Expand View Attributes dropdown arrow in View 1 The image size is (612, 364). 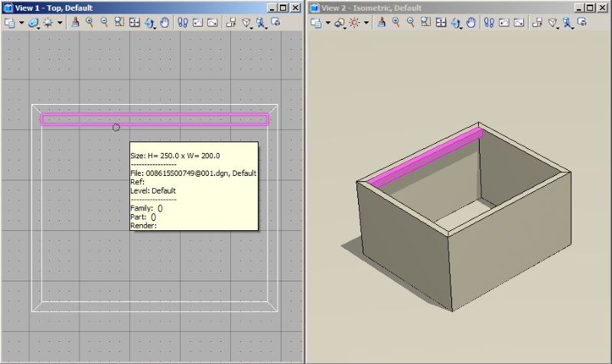[22, 23]
